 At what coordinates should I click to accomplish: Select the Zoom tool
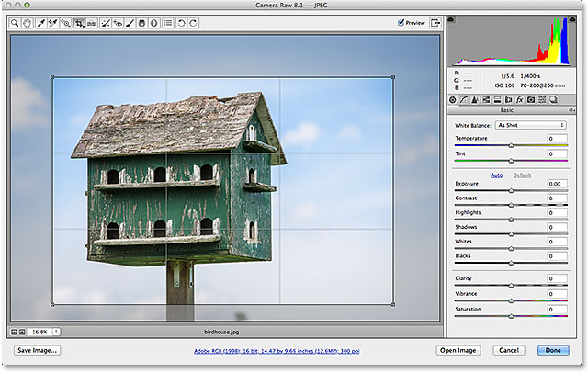point(15,23)
